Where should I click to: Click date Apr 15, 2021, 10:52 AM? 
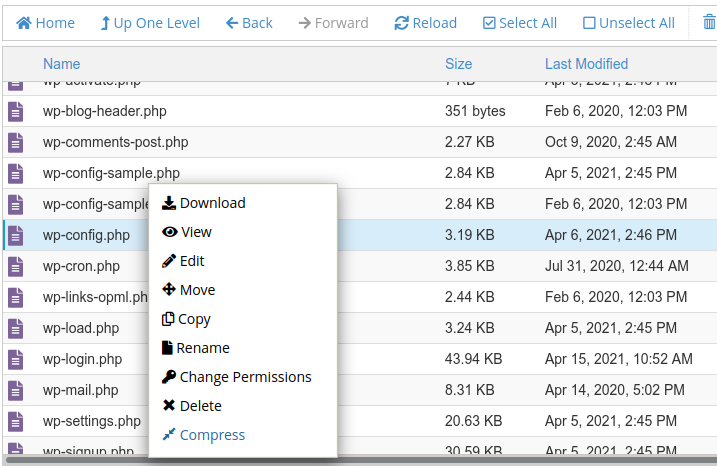(619, 359)
